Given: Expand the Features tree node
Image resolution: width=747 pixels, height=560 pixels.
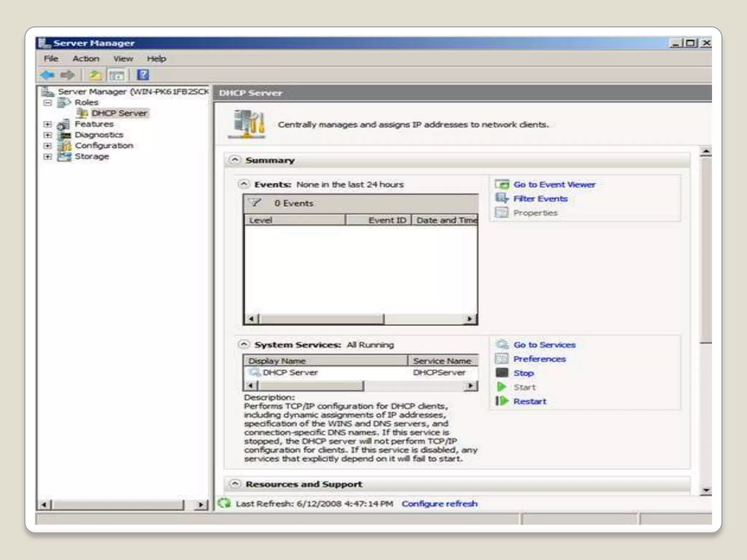Looking at the screenshot, I should (x=47, y=124).
